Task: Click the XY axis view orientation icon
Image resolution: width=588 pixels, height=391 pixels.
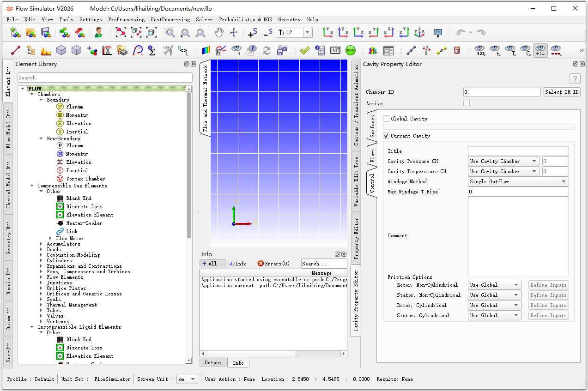Action: click(x=328, y=32)
